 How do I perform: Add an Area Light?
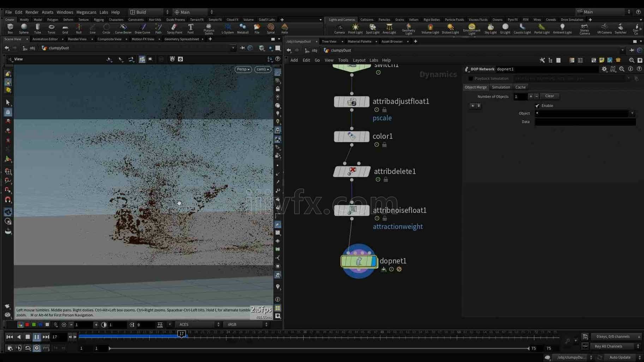tap(389, 29)
